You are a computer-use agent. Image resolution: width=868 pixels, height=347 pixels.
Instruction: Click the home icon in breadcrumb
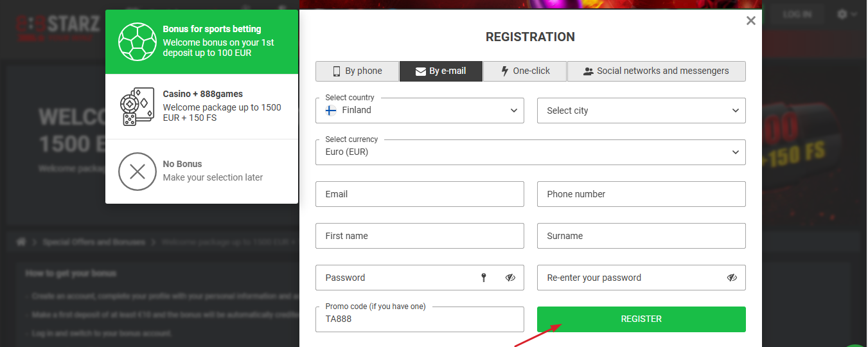(21, 242)
